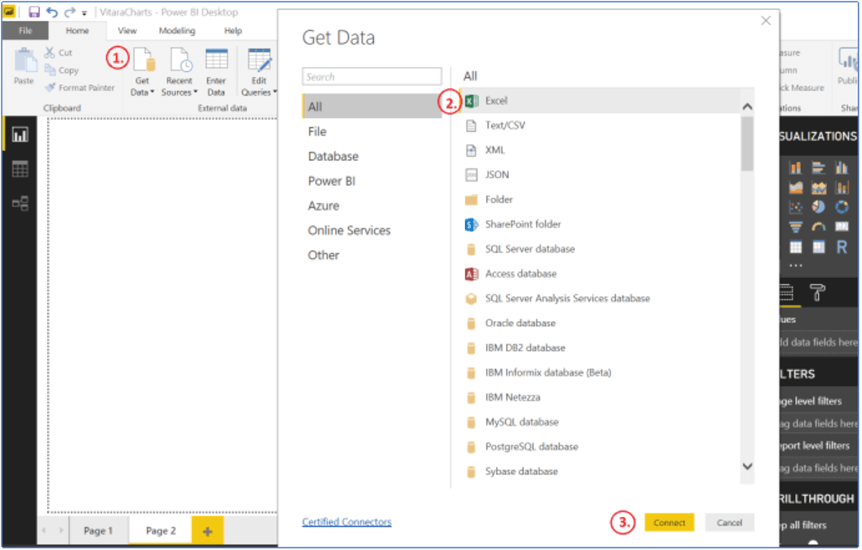
Task: Open the File ribbon tab
Action: [25, 31]
